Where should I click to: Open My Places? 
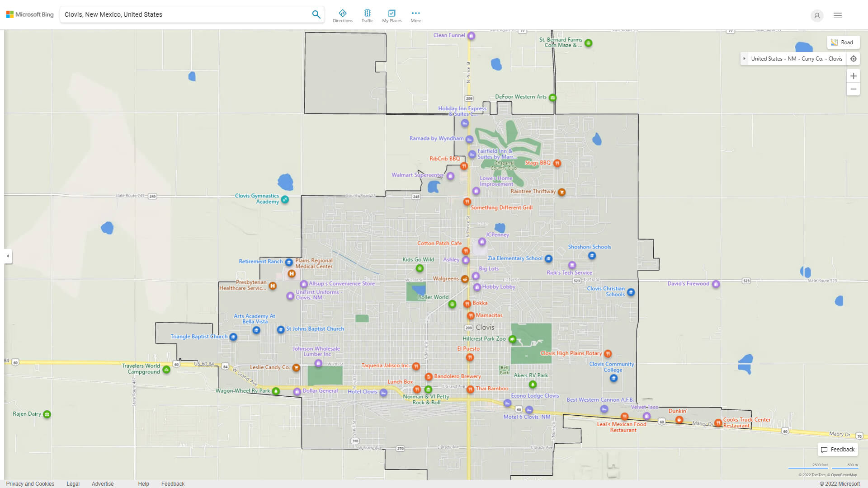tap(392, 14)
